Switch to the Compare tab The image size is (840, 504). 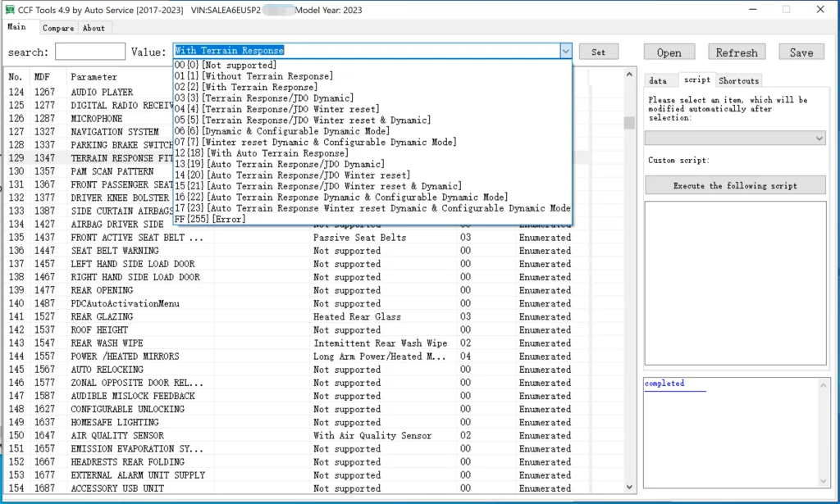coord(58,28)
